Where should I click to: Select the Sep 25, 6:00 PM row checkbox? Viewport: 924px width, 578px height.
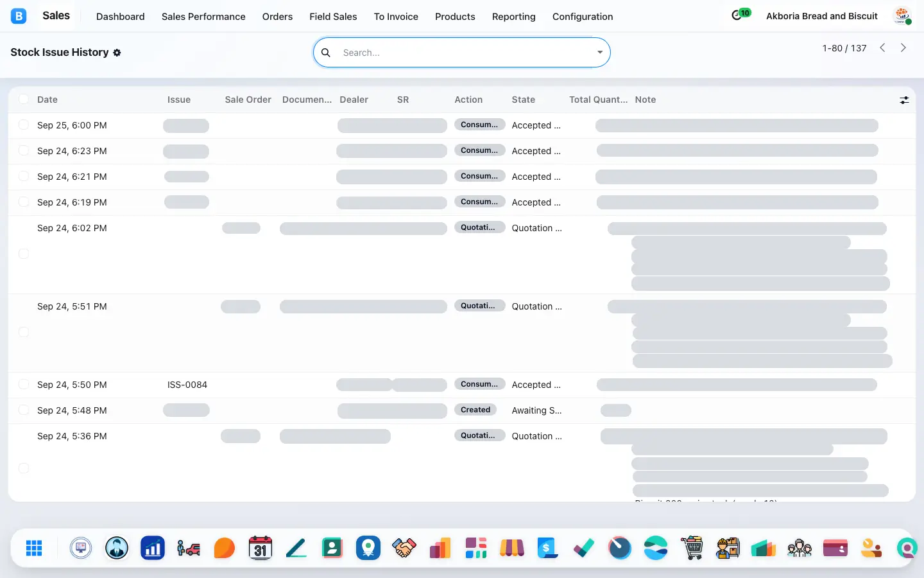pyautogui.click(x=24, y=125)
